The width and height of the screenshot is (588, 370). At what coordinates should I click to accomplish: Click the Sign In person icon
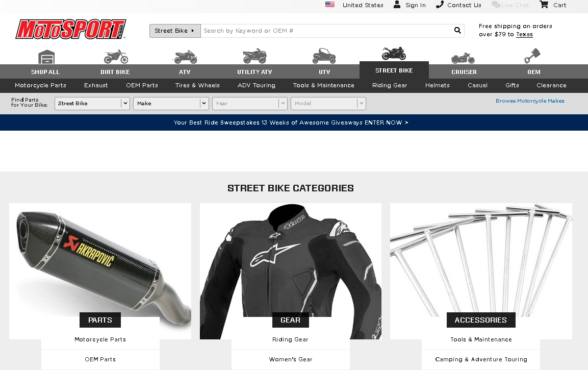pos(397,5)
